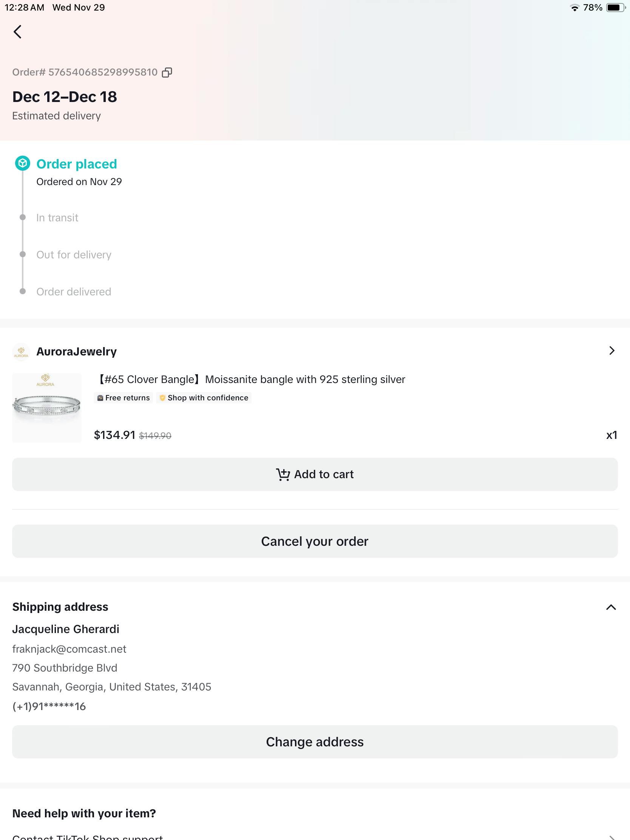Tap the Shop with confidence badge
This screenshot has width=630, height=840.
(x=204, y=398)
